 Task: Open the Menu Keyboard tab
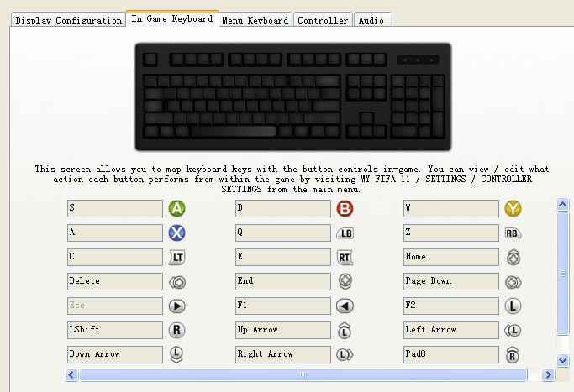coord(255,20)
